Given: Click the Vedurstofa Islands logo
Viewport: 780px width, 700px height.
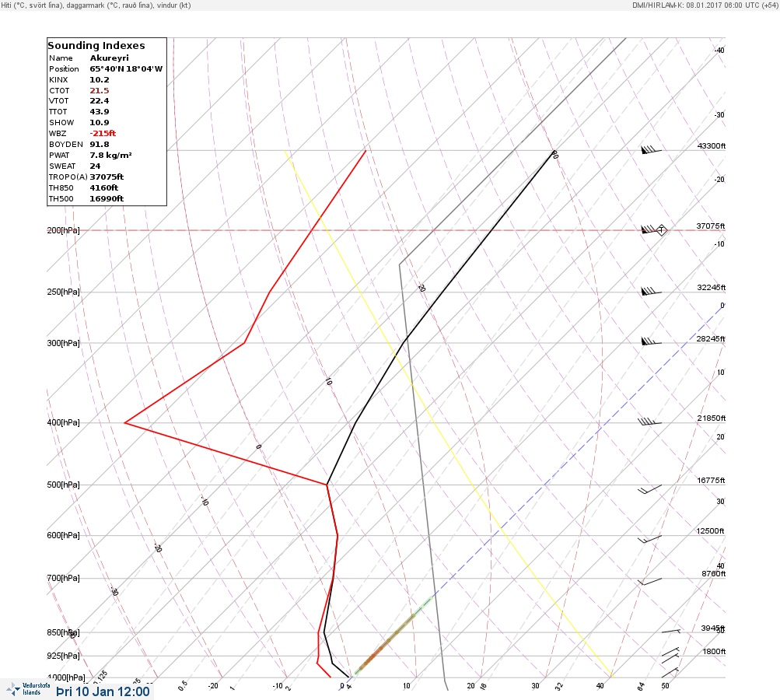Looking at the screenshot, I should (28, 689).
